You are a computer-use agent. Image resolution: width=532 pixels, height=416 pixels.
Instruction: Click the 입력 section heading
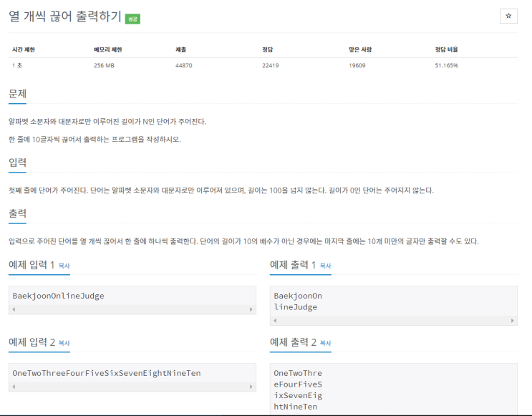click(x=17, y=163)
